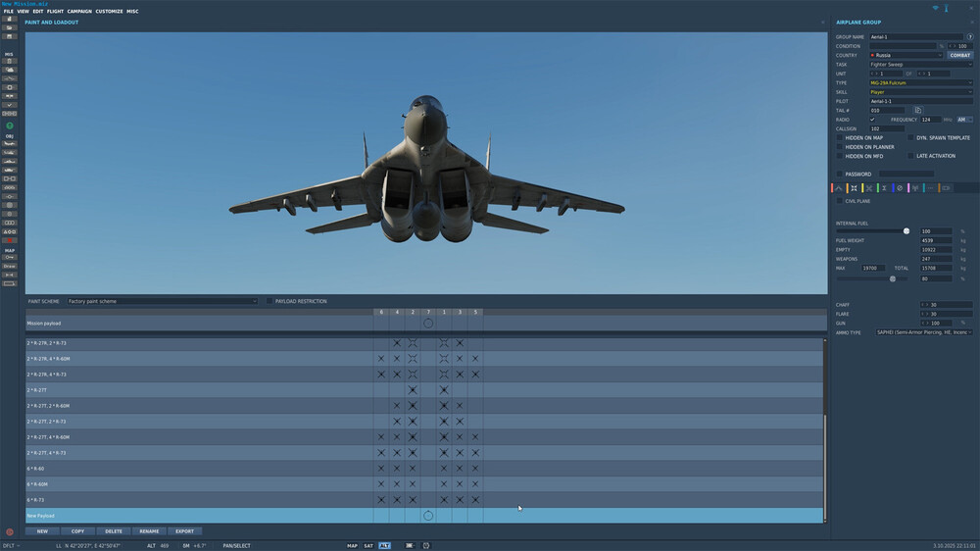The width and height of the screenshot is (980, 551).
Task: Click the save mission icon
Action: [x=10, y=36]
